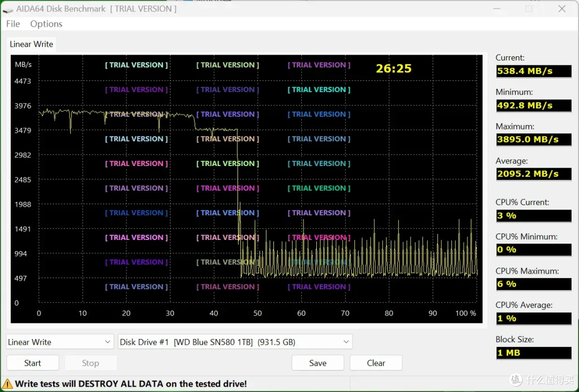Select the Linear Write tab
Image resolution: width=579 pixels, height=392 pixels.
point(32,44)
